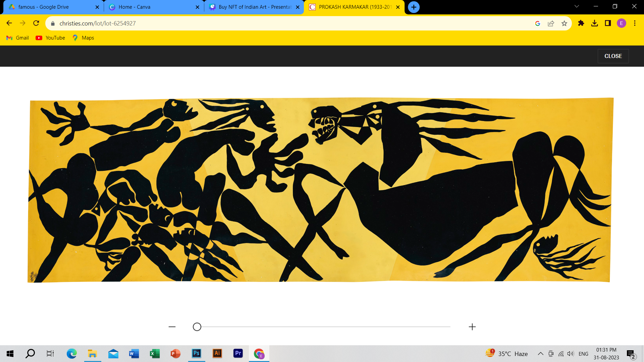Open Chrome three-dot menu
The height and width of the screenshot is (362, 644).
pyautogui.click(x=635, y=23)
